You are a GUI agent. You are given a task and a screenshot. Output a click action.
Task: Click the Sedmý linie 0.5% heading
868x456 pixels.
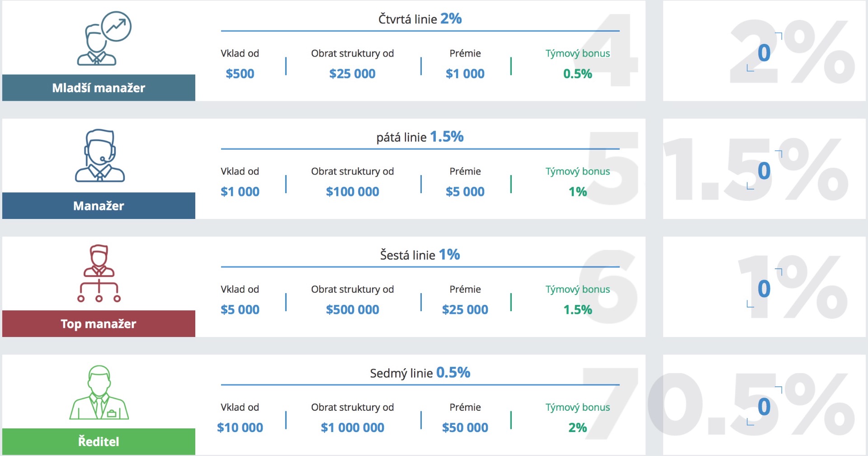click(x=420, y=373)
